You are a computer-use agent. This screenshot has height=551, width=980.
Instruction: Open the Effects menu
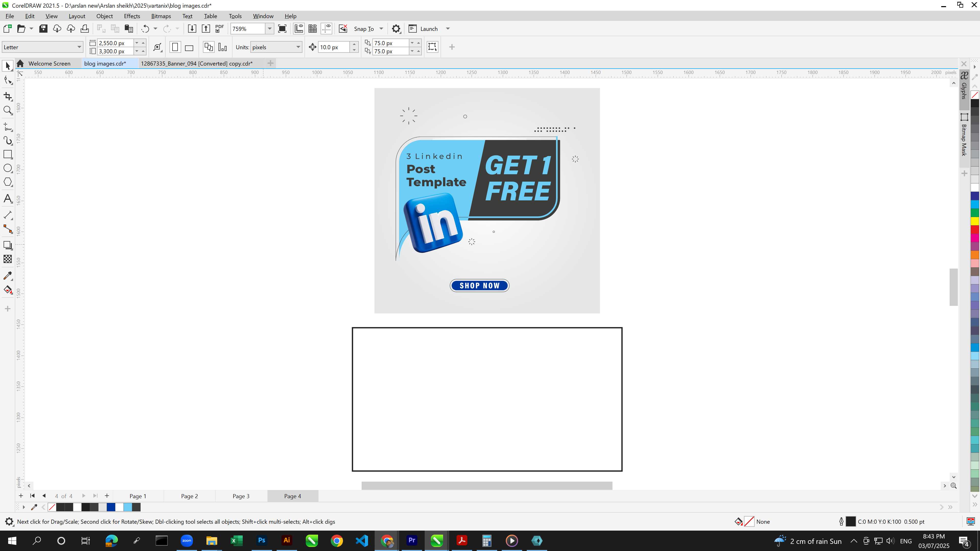coord(132,16)
